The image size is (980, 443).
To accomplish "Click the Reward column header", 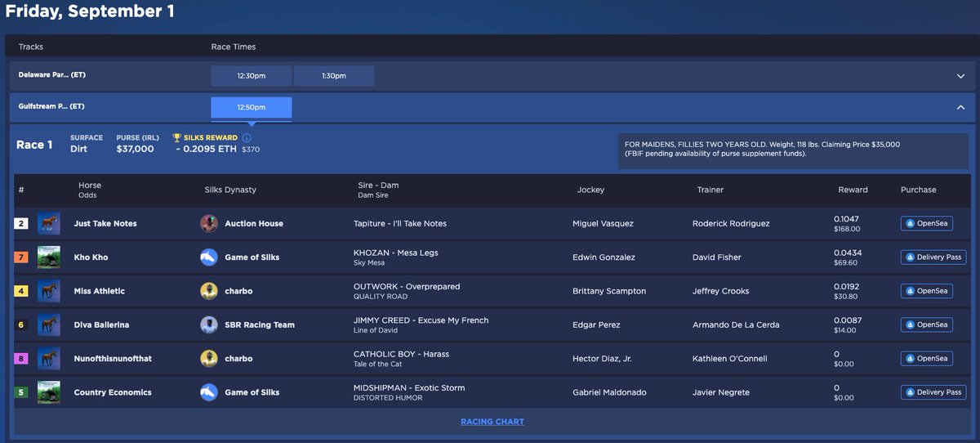I will pos(853,190).
